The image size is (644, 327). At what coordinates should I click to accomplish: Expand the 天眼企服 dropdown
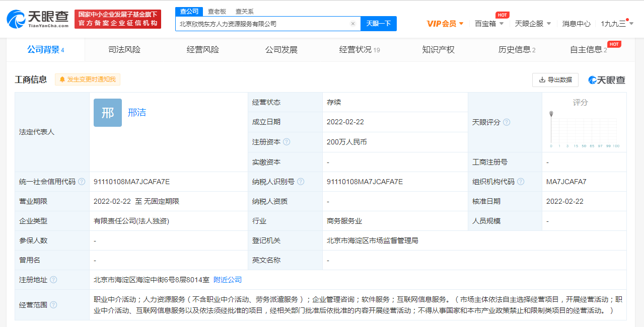coord(533,24)
